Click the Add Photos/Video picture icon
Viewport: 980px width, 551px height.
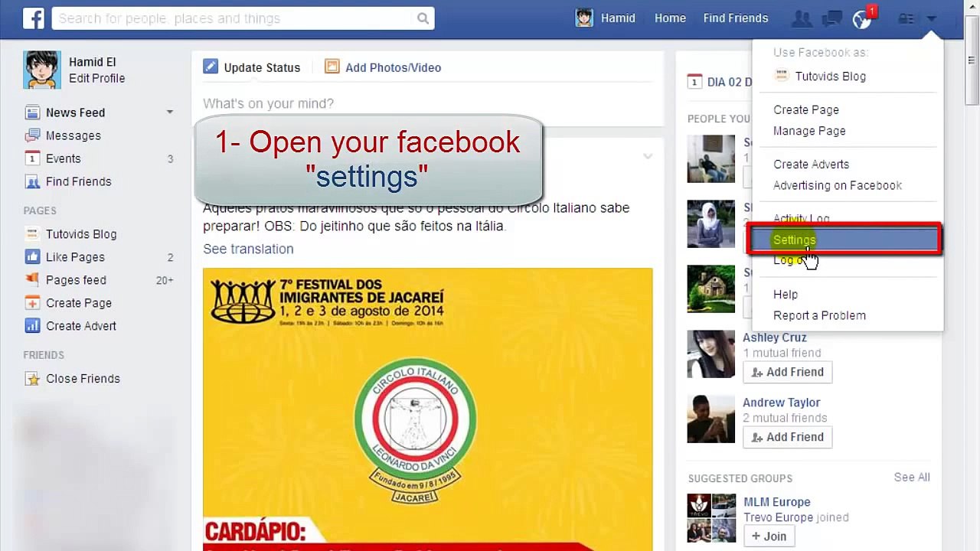332,67
